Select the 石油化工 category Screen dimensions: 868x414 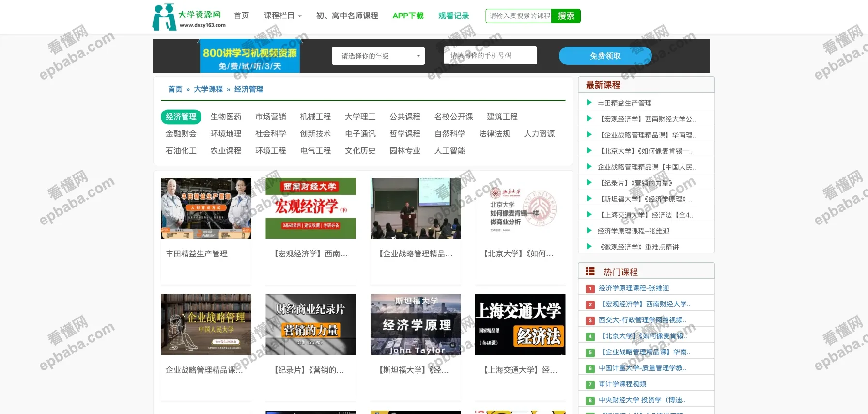pos(181,151)
